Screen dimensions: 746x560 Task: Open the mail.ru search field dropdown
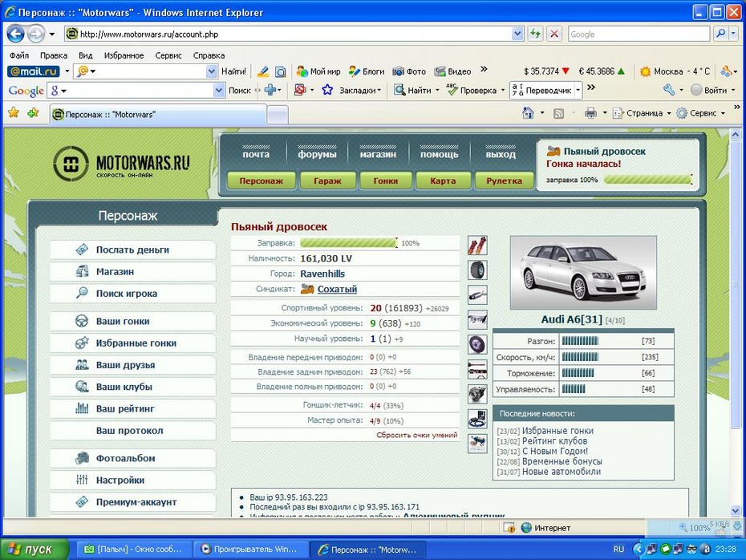[x=211, y=71]
